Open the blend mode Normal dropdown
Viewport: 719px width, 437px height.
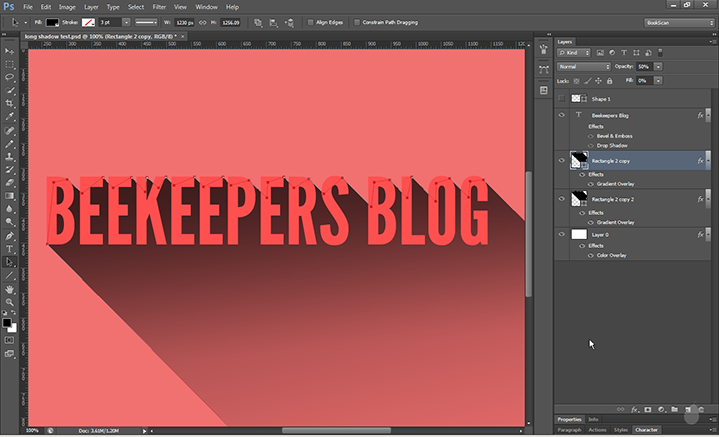(584, 66)
